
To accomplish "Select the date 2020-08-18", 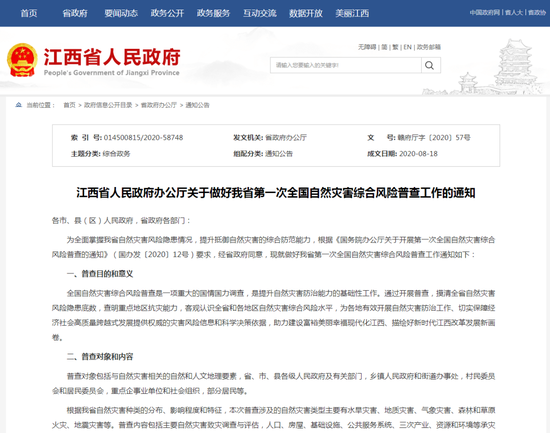I will (x=418, y=154).
